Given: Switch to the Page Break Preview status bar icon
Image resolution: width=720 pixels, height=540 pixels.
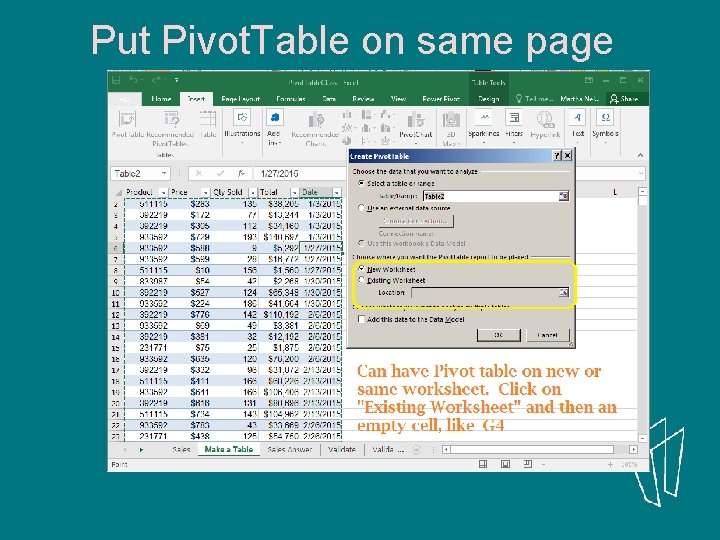Looking at the screenshot, I should pyautogui.click(x=528, y=464).
